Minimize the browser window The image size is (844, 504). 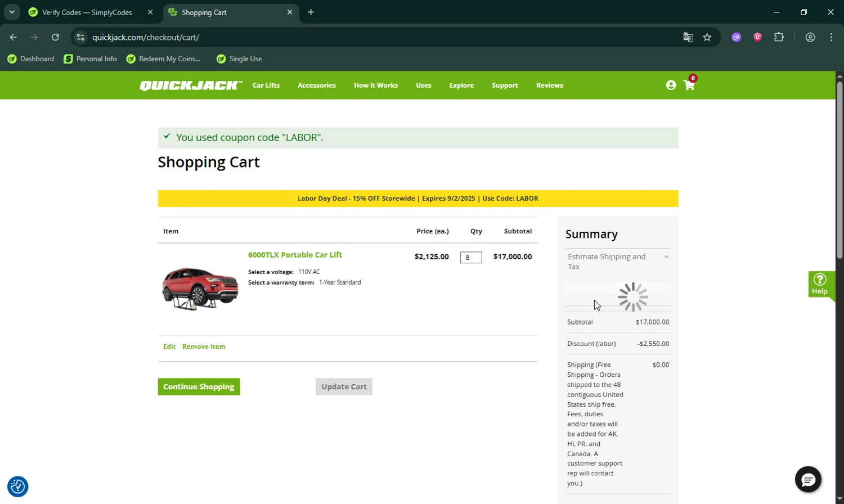pos(777,12)
